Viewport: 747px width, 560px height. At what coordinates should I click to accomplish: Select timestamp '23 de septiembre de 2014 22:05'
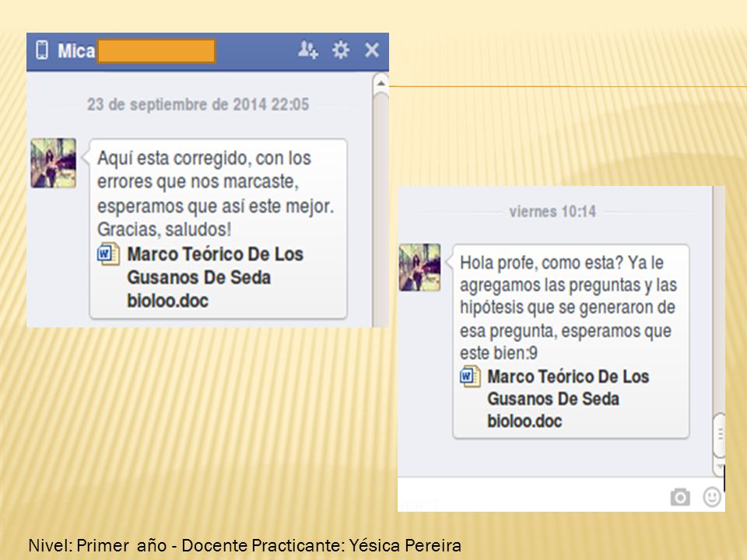tap(198, 104)
